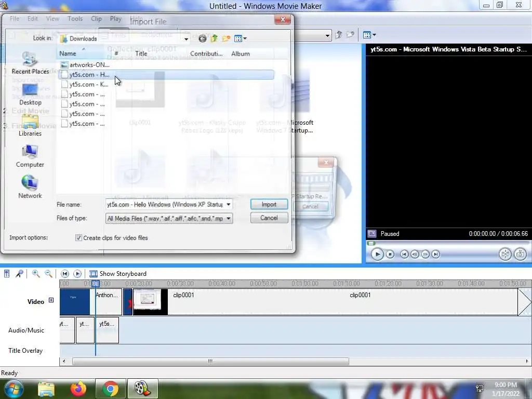
Task: Open Computer in dialog sidebar
Action: click(x=30, y=156)
